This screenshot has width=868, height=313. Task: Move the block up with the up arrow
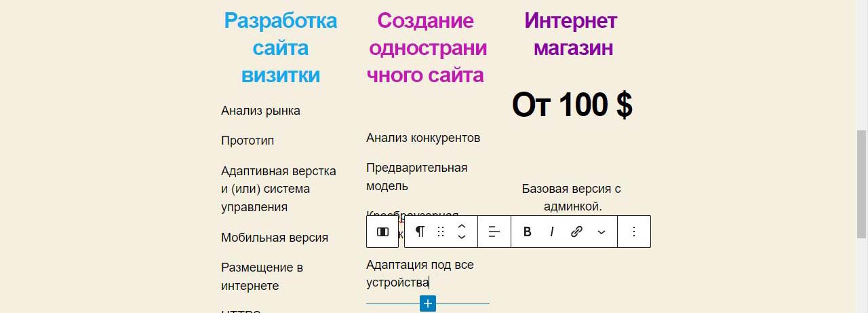point(462,227)
